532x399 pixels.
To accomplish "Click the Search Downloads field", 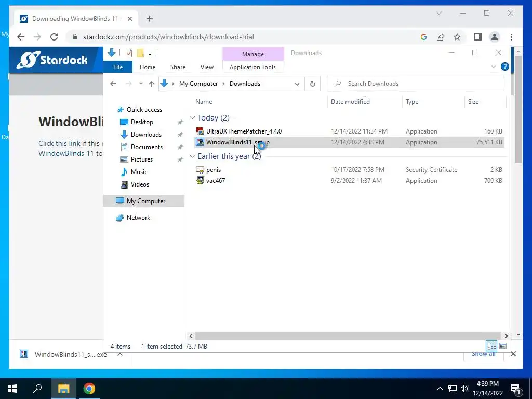I will coord(415,84).
